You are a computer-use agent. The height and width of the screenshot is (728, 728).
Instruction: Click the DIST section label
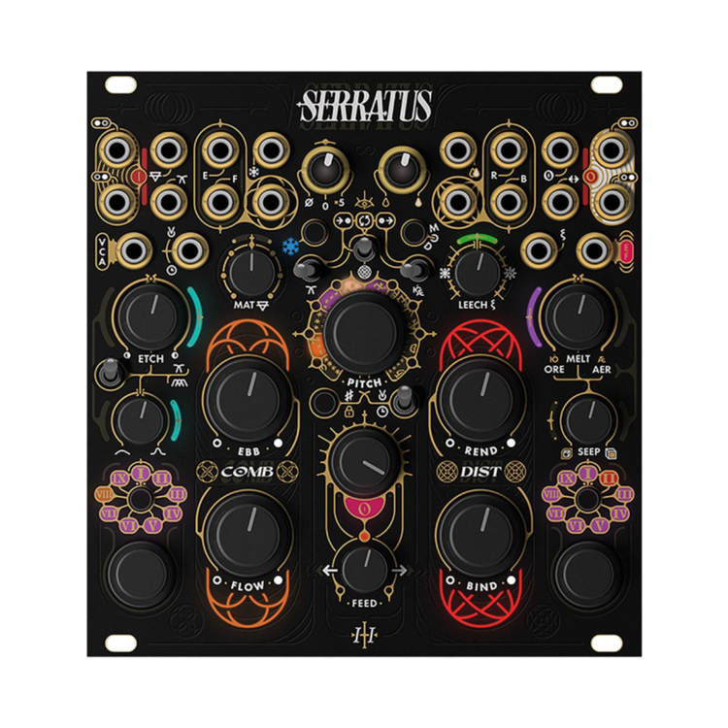pyautogui.click(x=480, y=472)
